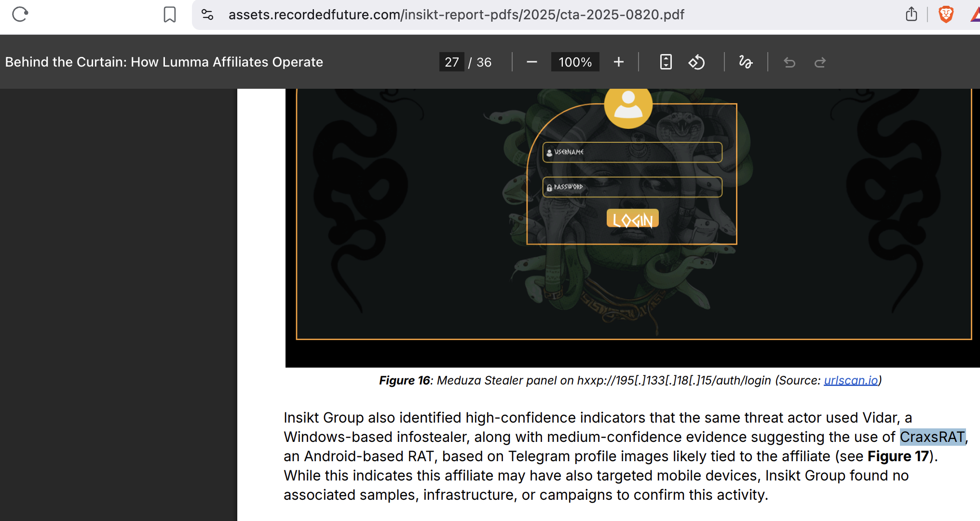Viewport: 980px width, 521px height.
Task: Rotate the PDF counterclockwise
Action: coord(696,62)
